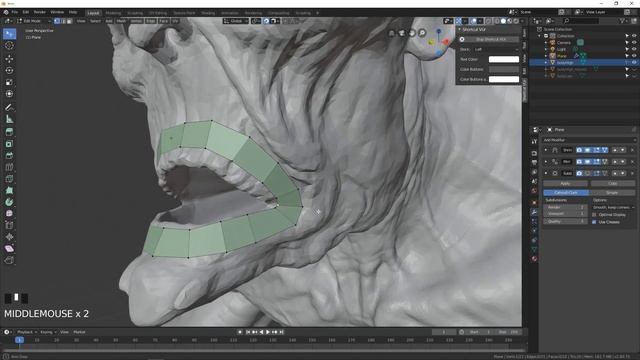The image size is (640, 360).
Task: Open the Modifier properties wrench tab
Action: 534,212
